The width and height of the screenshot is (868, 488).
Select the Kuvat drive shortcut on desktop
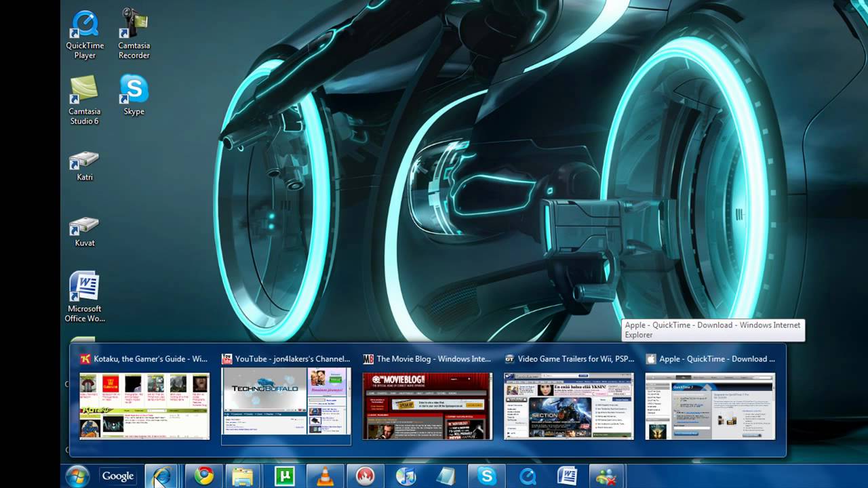point(85,232)
